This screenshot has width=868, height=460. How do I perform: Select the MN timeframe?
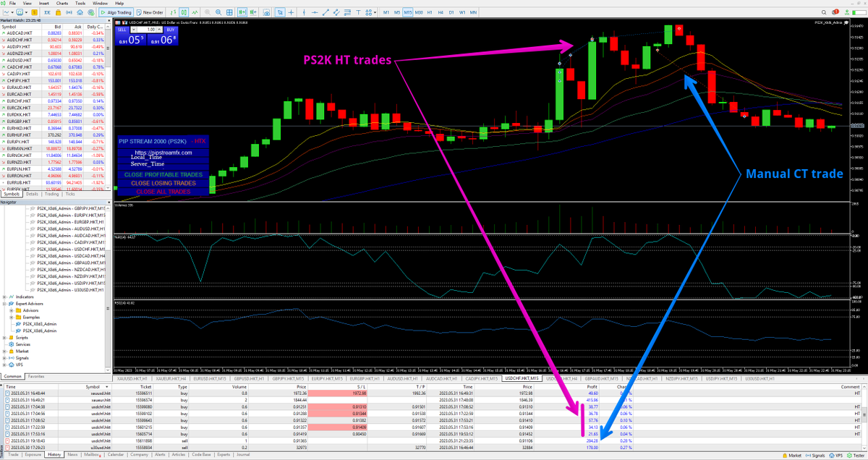473,12
